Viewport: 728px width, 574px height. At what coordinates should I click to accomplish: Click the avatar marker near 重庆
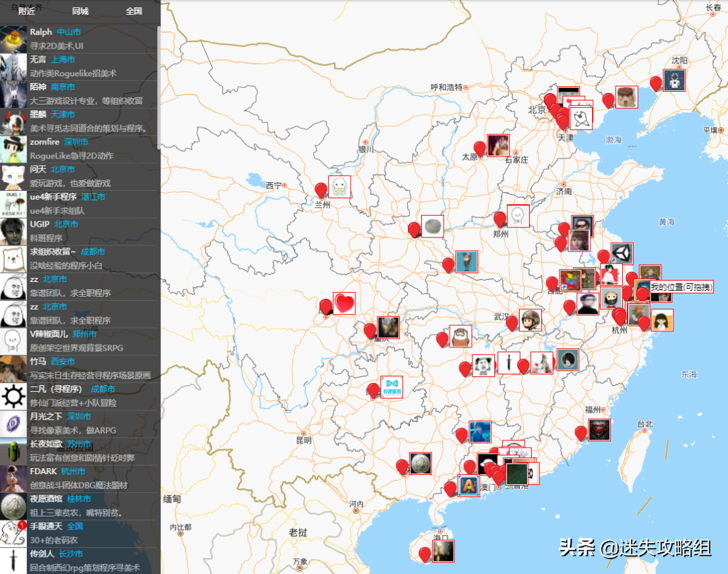[388, 327]
